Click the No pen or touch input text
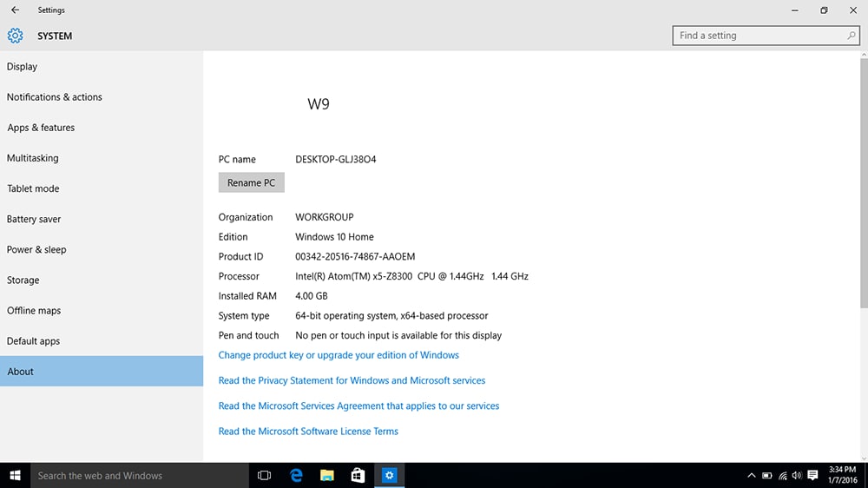868x488 pixels. click(x=398, y=336)
